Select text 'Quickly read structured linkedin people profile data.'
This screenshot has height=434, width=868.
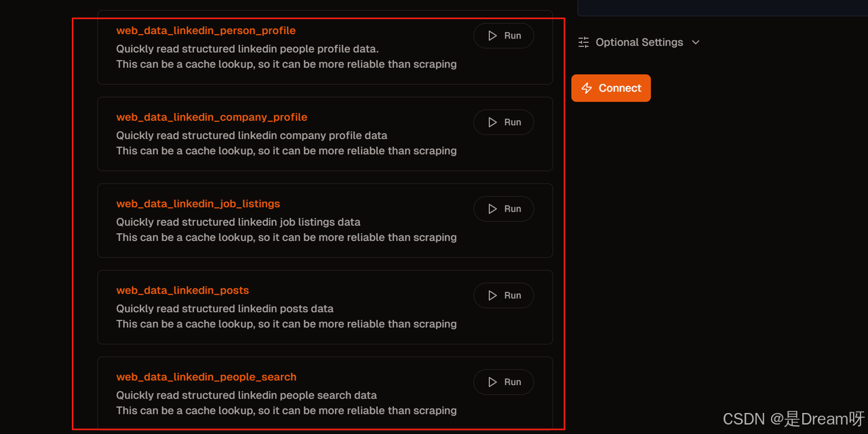(x=248, y=49)
